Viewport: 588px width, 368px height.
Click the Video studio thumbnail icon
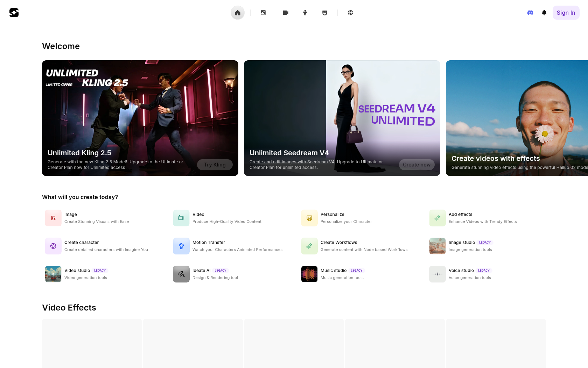(53, 274)
